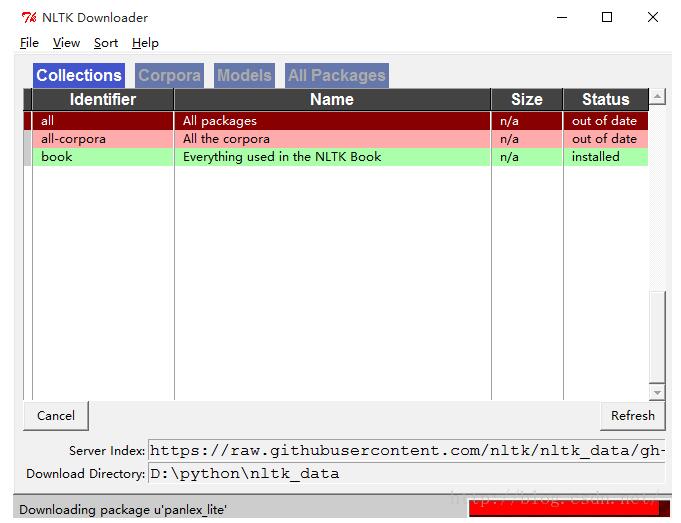The image size is (681, 523).
Task: Sort by the Size column header
Action: (x=527, y=99)
